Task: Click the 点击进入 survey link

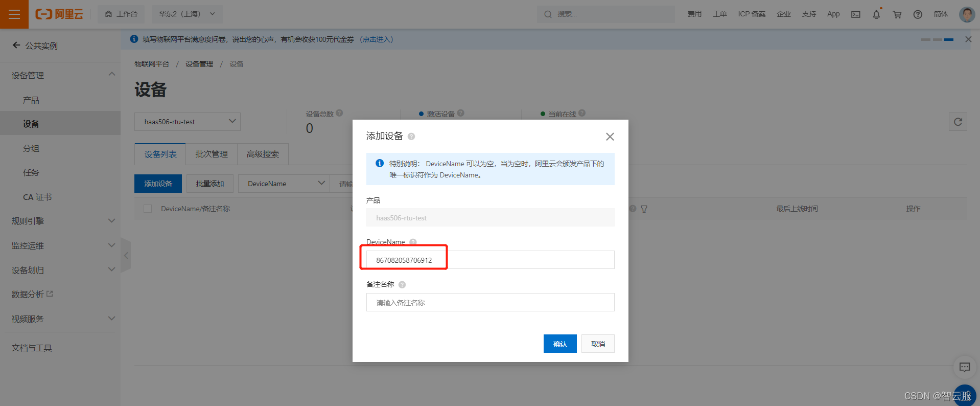Action: tap(377, 39)
